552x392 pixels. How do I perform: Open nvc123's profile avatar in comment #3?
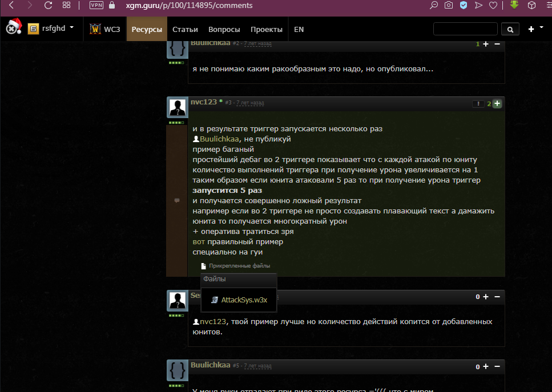pos(178,107)
